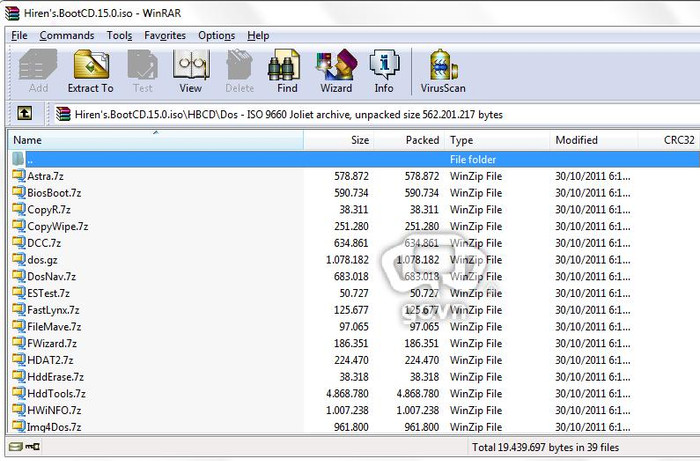Click the Find toolbar icon

tap(287, 72)
